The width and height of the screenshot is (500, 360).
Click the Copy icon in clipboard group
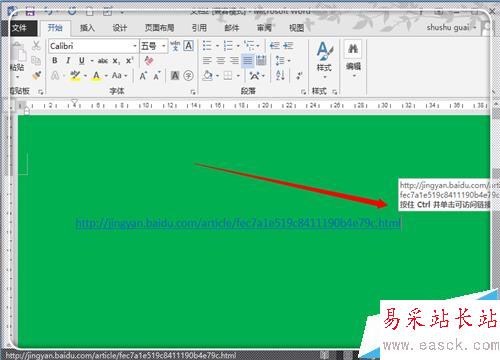36,61
